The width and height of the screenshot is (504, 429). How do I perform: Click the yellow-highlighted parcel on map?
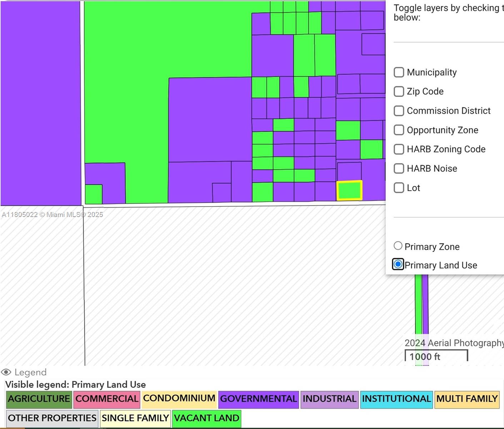click(x=349, y=191)
